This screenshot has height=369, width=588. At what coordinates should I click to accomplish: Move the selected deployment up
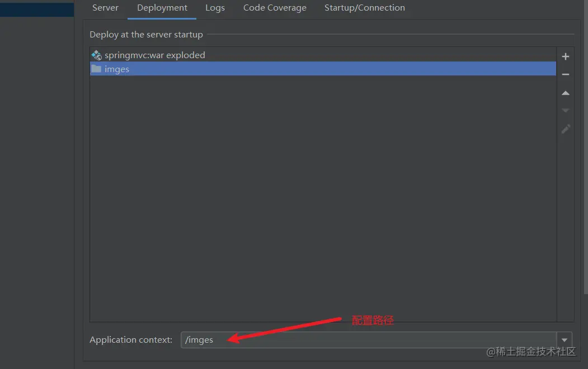click(566, 93)
